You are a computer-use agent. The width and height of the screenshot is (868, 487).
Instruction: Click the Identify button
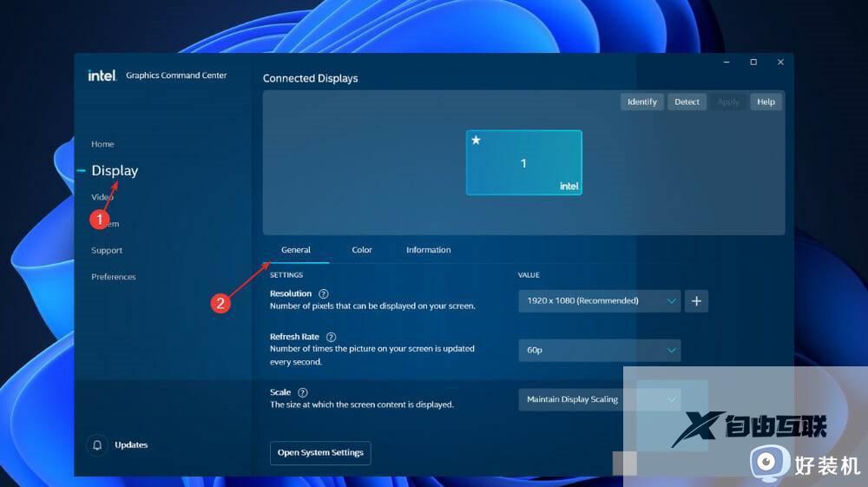click(641, 102)
